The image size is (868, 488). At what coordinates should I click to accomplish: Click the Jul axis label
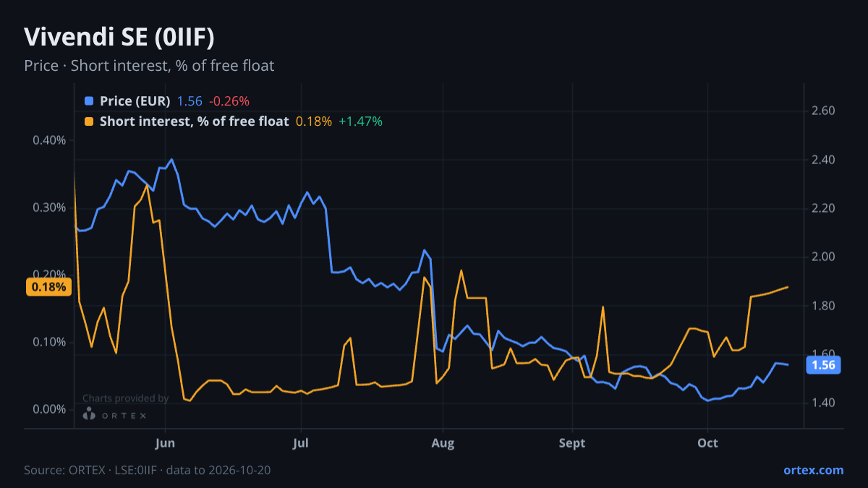point(302,442)
